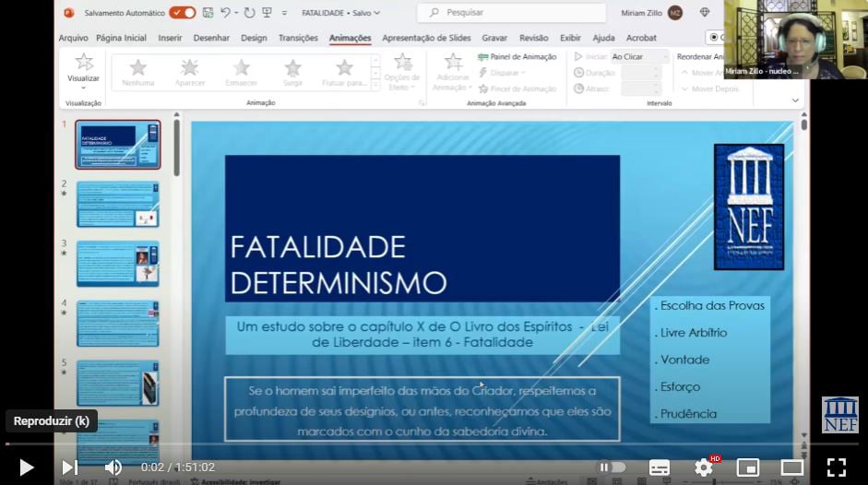Select the Animações tab
Image resolution: width=868 pixels, height=485 pixels.
click(350, 38)
